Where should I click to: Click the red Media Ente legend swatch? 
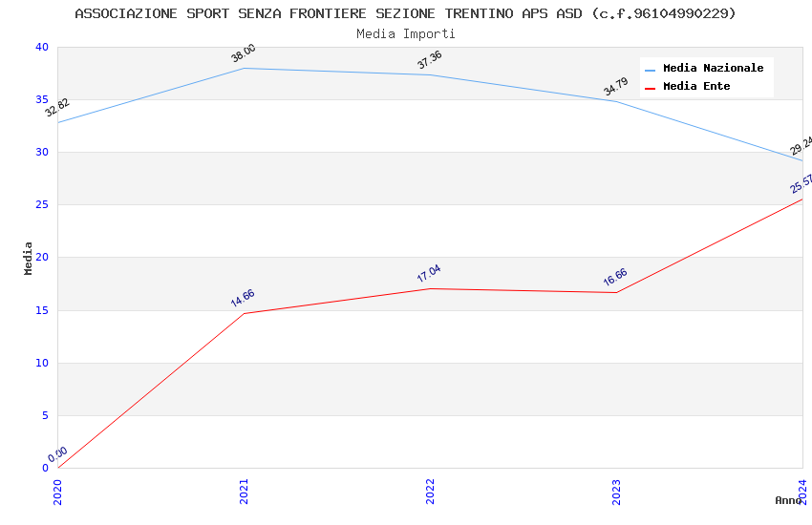pyautogui.click(x=651, y=88)
